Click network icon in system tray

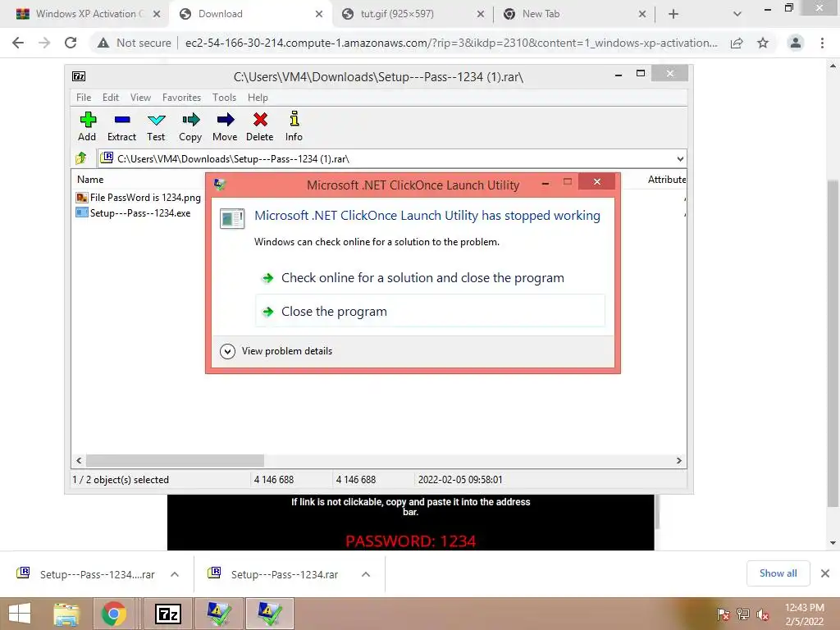(743, 614)
